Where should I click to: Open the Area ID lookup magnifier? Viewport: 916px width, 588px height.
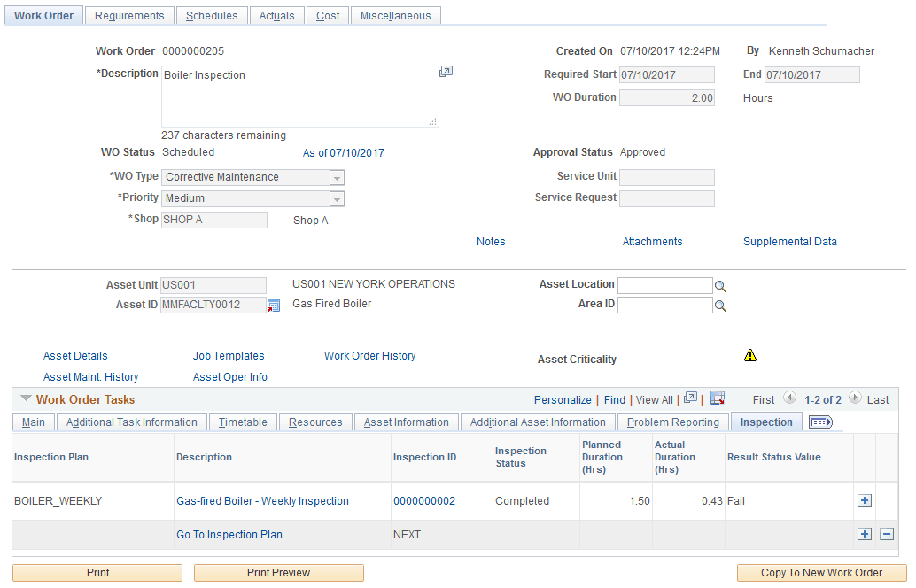720,305
